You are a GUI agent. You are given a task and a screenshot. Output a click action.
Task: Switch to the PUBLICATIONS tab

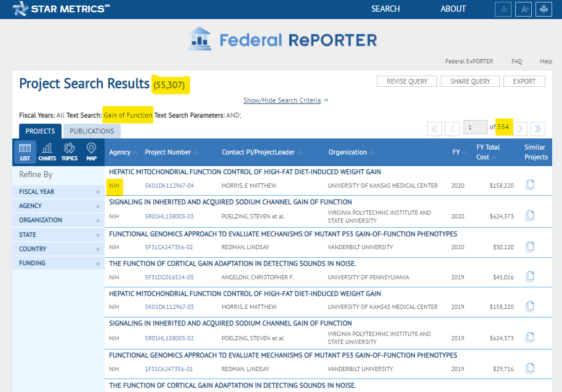[x=92, y=131]
